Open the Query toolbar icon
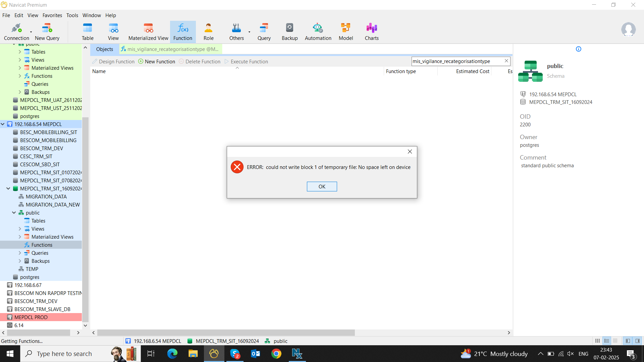644x362 pixels. tap(264, 32)
